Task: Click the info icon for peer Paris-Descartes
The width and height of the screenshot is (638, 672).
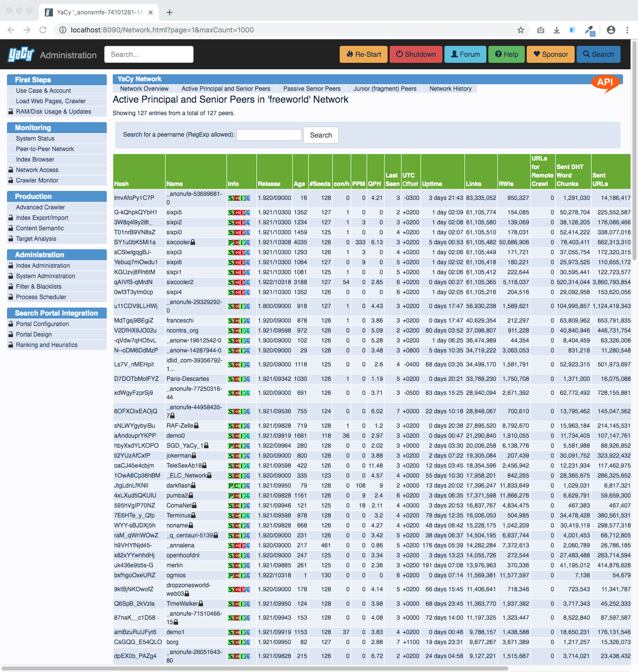Action: coord(239,379)
